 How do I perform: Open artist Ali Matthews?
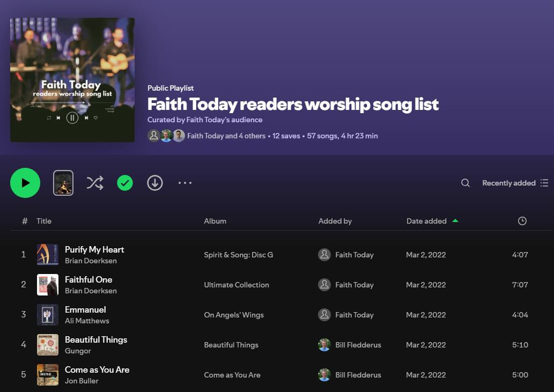click(87, 321)
